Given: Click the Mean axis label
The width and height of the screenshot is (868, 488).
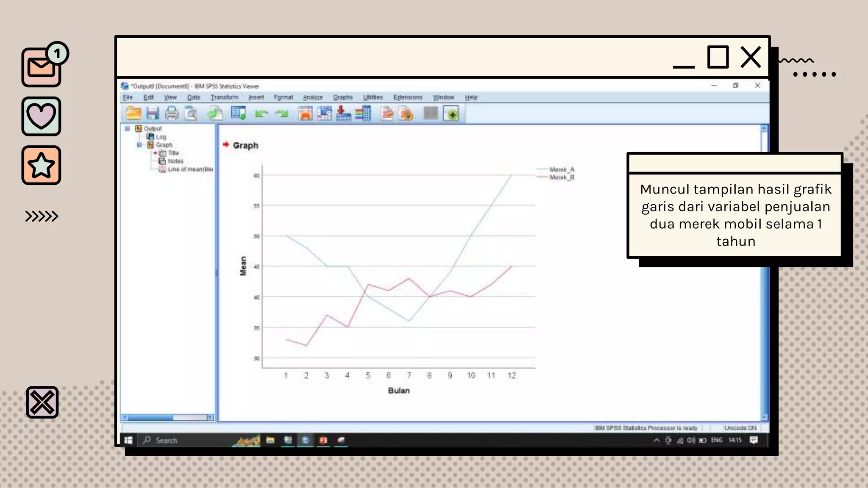Looking at the screenshot, I should [x=243, y=266].
